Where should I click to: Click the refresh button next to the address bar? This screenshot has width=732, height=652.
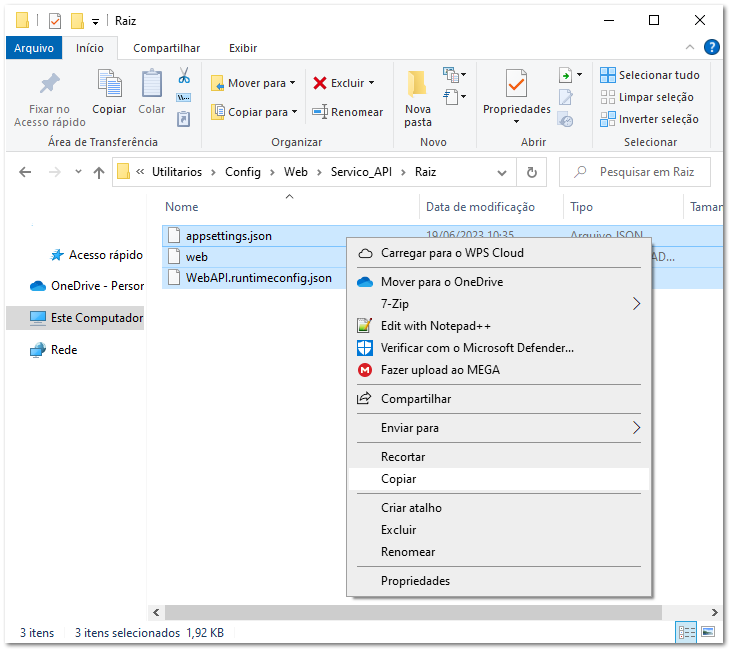point(531,172)
